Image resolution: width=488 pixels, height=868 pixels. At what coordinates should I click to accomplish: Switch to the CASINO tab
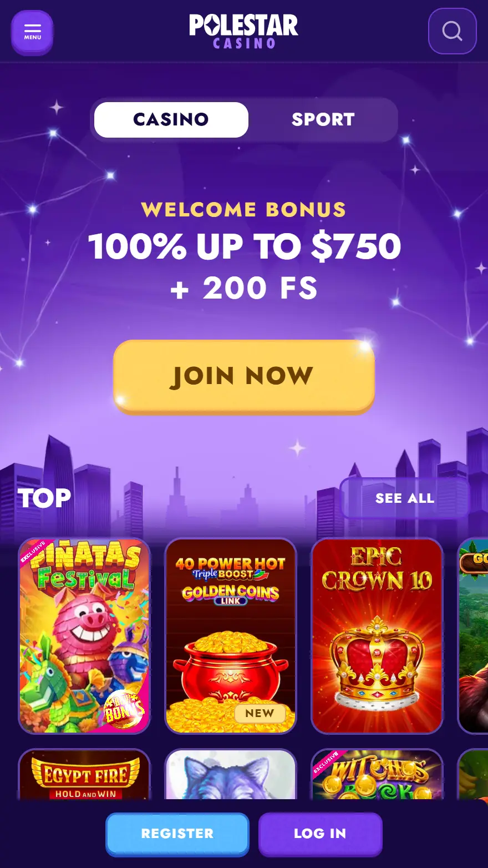[171, 119]
